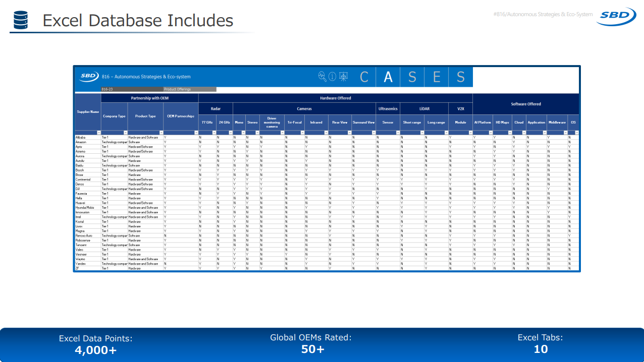Open the OEM Partnerships column filter dropdown

[x=196, y=133]
